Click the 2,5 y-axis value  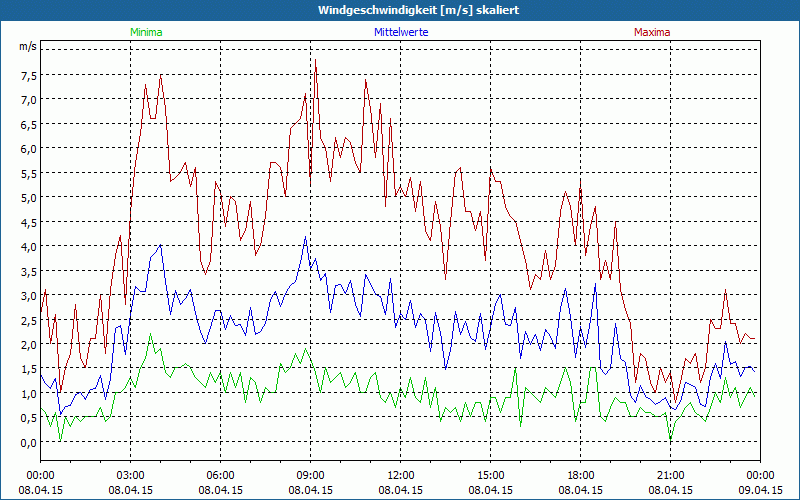point(29,321)
